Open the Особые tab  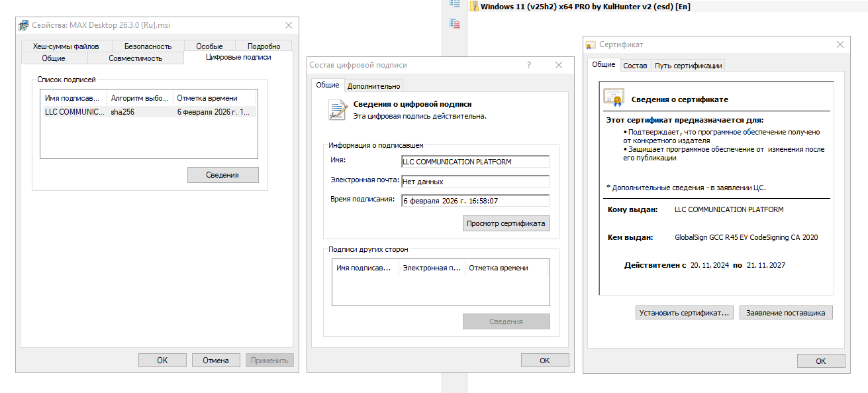click(x=209, y=46)
